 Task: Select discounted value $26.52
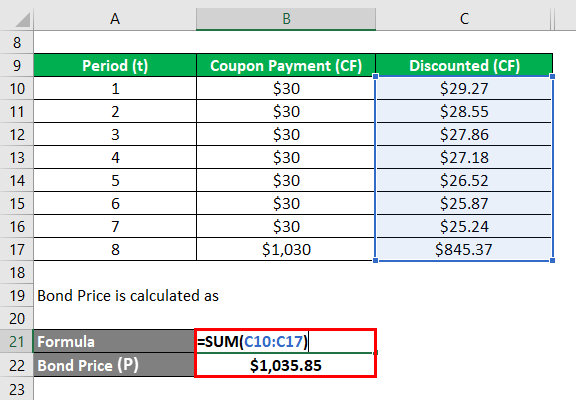point(464,180)
